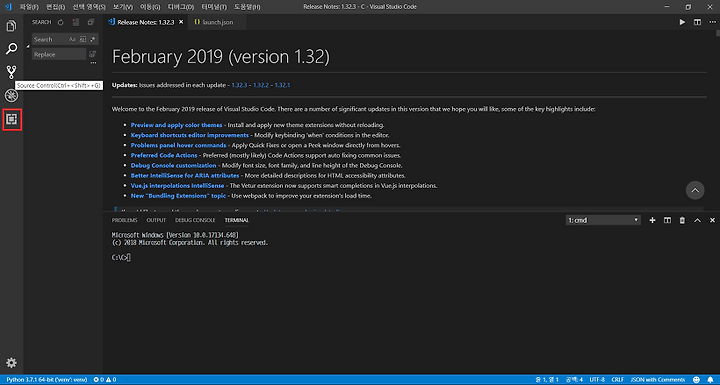This screenshot has width=720, height=385.
Task: Toggle search details ellipsis button
Action: pos(93,63)
